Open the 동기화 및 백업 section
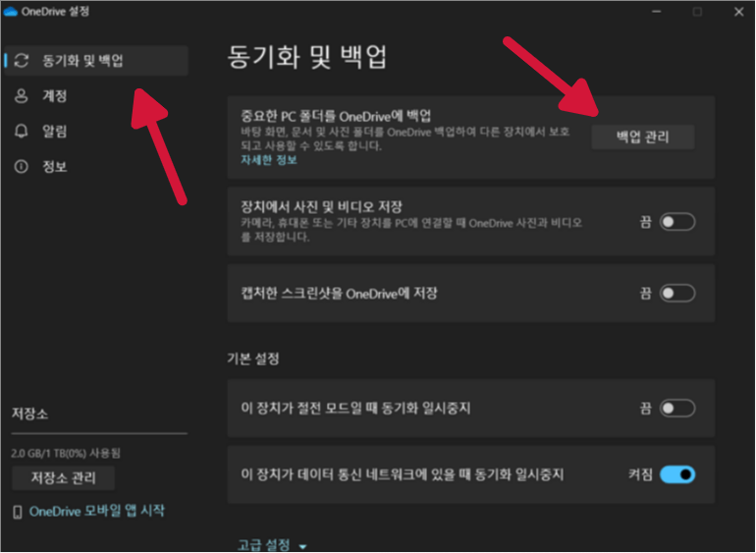This screenshot has height=553, width=756. click(x=96, y=60)
